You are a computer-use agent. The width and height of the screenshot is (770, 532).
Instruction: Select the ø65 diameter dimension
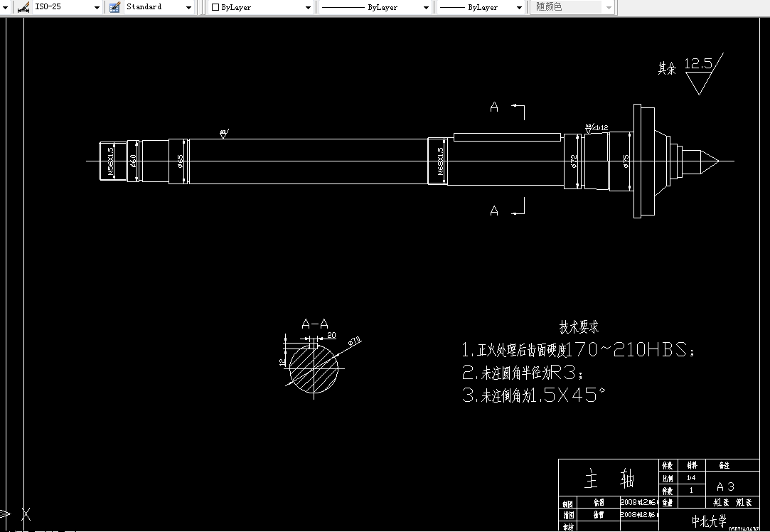point(180,161)
